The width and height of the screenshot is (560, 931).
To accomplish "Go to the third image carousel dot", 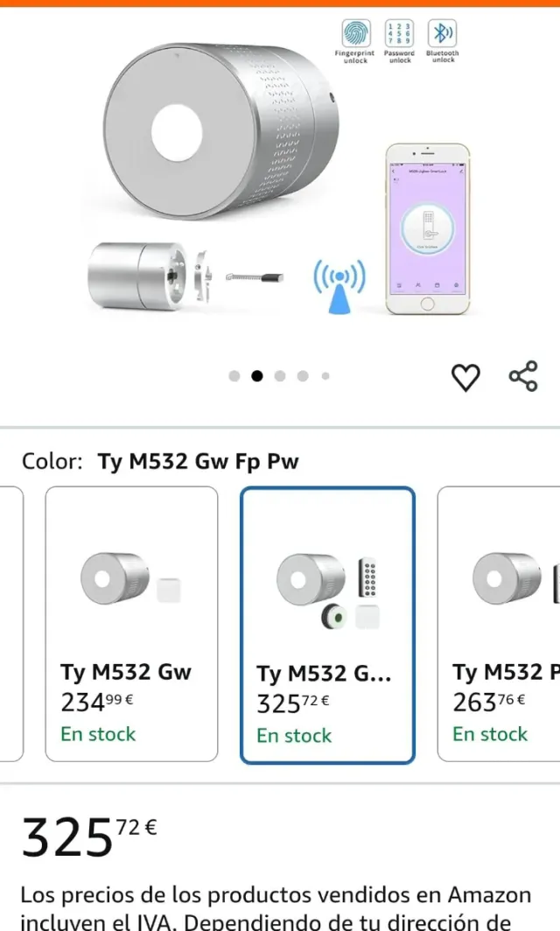I will coord(280,376).
